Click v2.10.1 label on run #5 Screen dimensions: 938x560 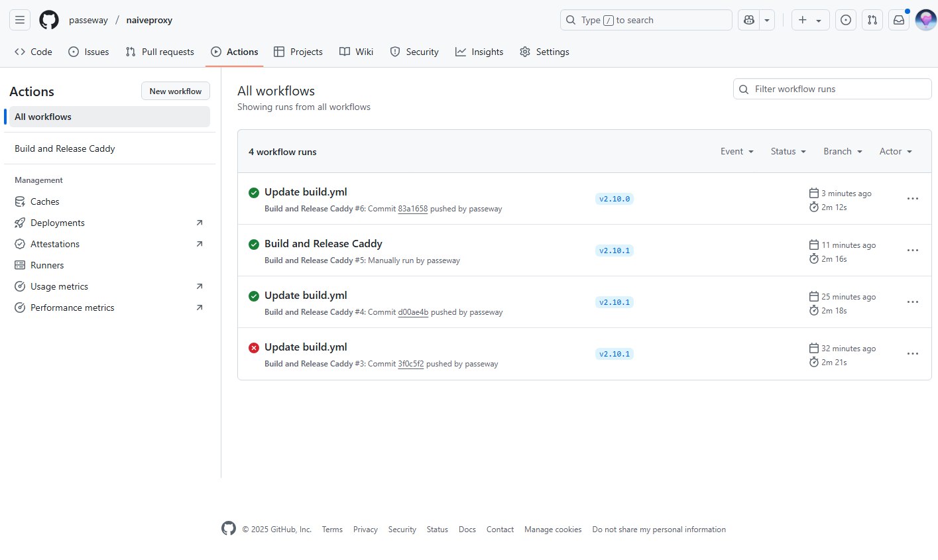click(615, 251)
